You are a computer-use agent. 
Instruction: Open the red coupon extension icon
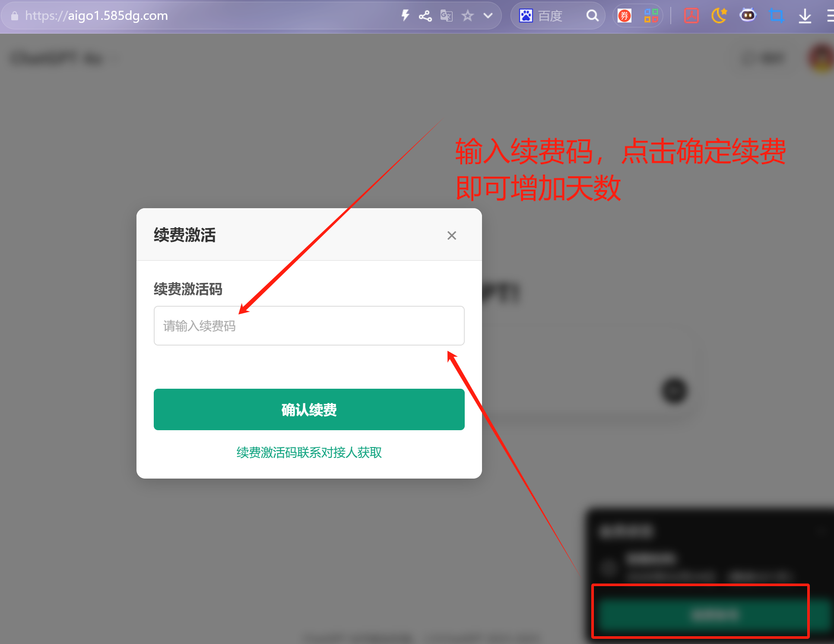[625, 16]
